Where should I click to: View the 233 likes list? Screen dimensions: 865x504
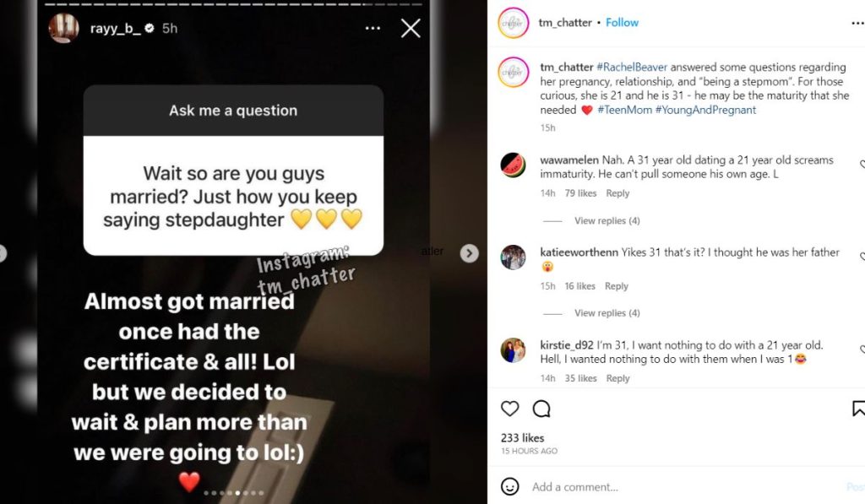coord(522,438)
